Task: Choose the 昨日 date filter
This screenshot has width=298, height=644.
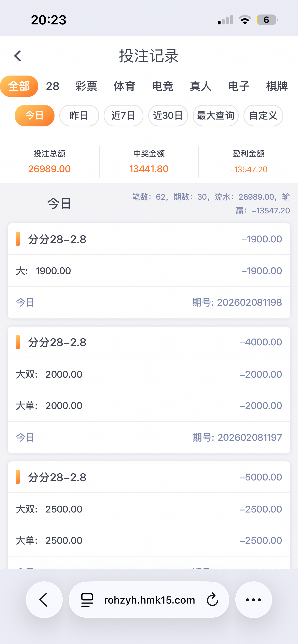Action: point(79,116)
